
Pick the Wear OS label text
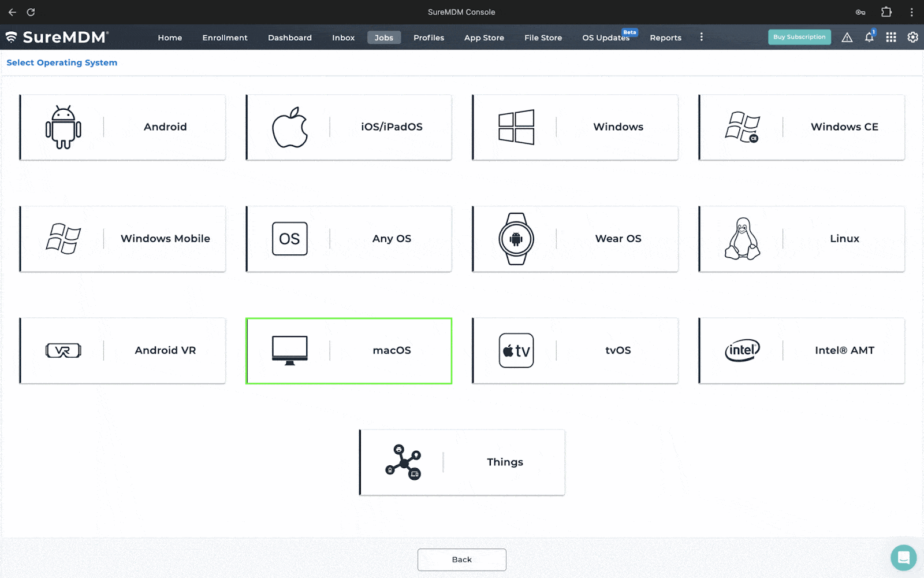[618, 238]
